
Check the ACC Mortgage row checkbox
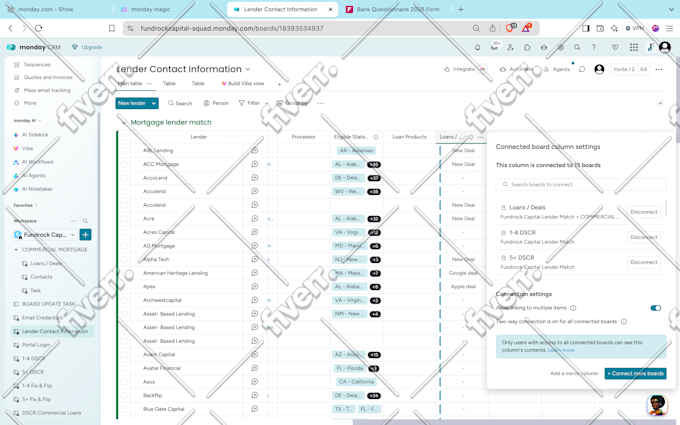click(124, 164)
